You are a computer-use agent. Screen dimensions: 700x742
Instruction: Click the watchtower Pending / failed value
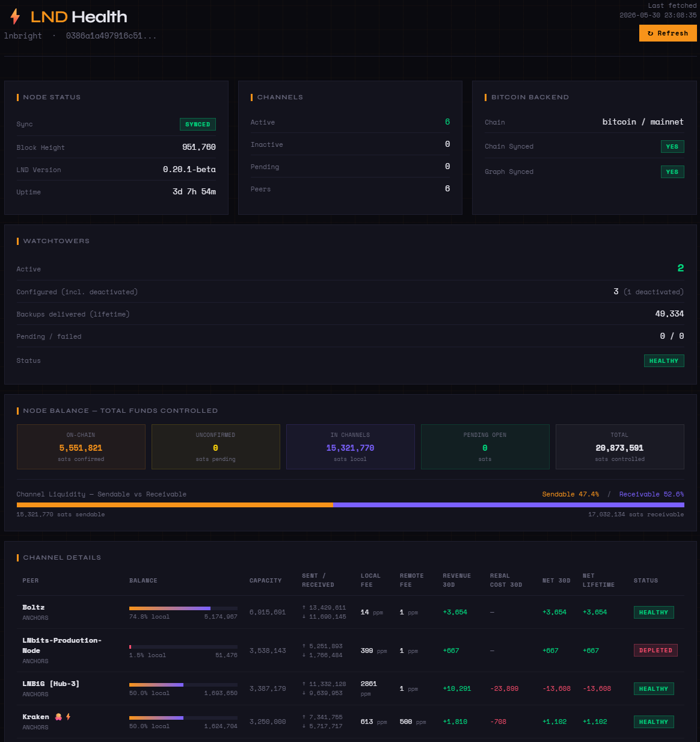coord(672,336)
